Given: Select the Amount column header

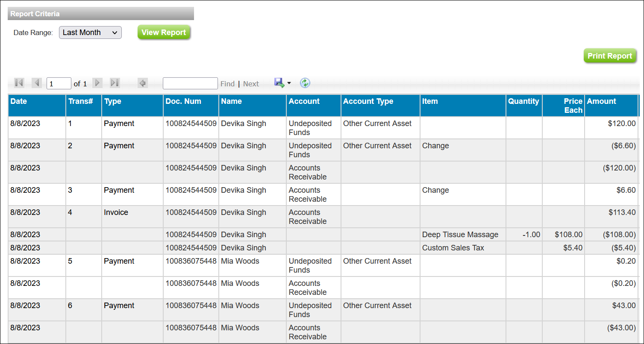Looking at the screenshot, I should 611,105.
